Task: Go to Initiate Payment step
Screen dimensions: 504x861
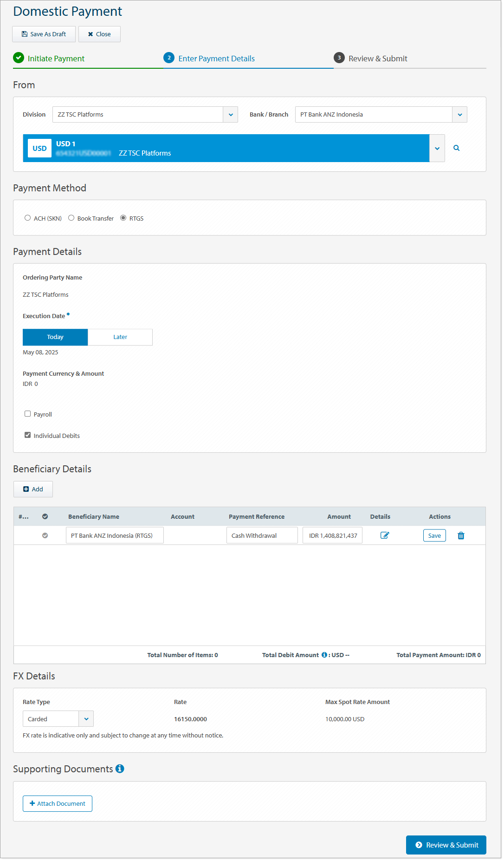Action: pos(56,59)
